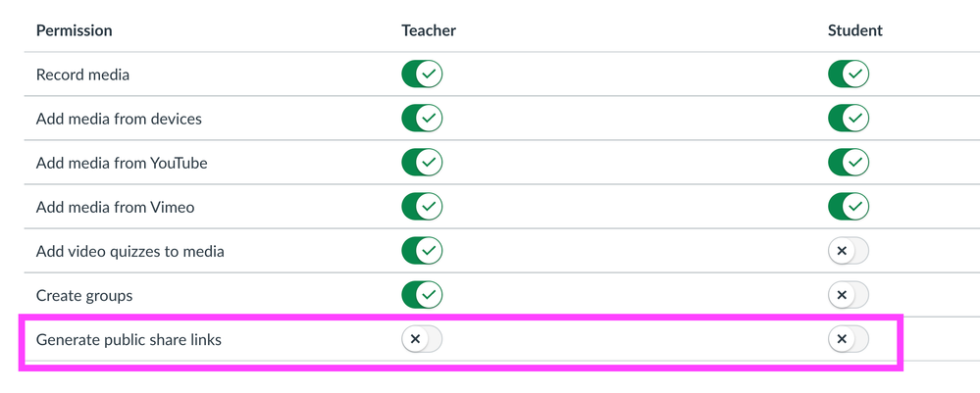Turn off Student's Add media from devices
This screenshot has height=393, width=980.
click(x=849, y=119)
